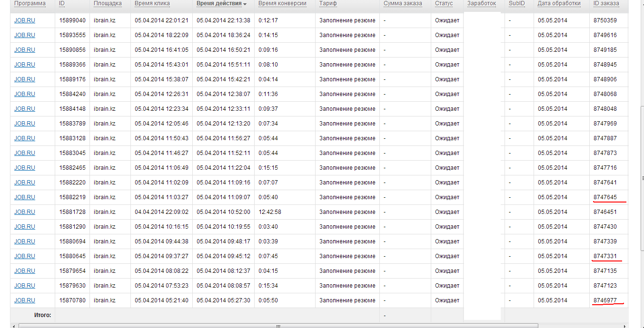The width and height of the screenshot is (644, 328).
Task: Click Заполнение резюме in row 15889366
Action: click(347, 65)
